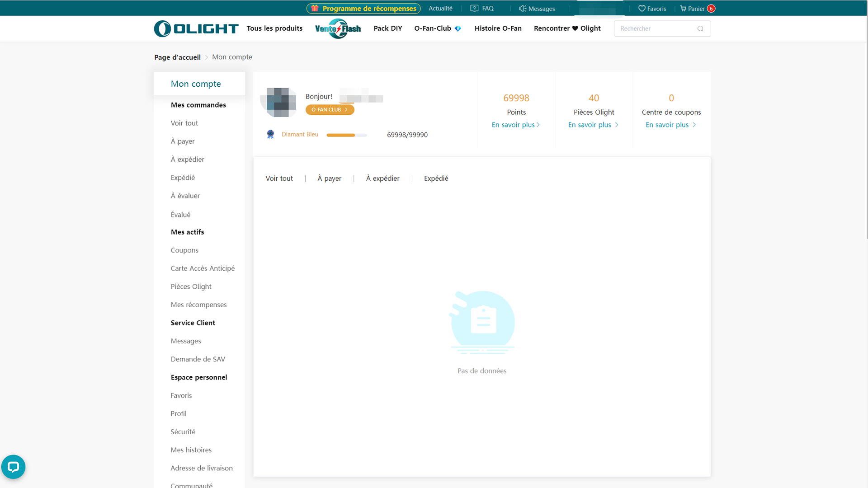Image resolution: width=868 pixels, height=488 pixels.
Task: Open Évalué in the sidebar
Action: pos(180,215)
